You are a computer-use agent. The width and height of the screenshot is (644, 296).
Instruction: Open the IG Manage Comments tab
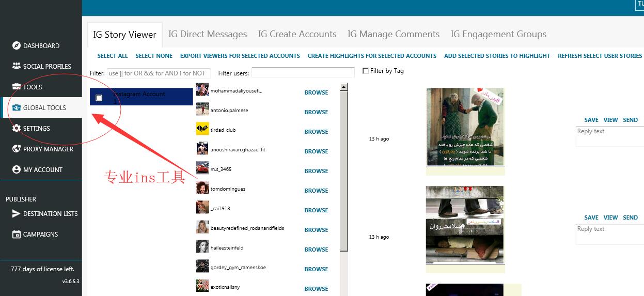click(x=394, y=34)
